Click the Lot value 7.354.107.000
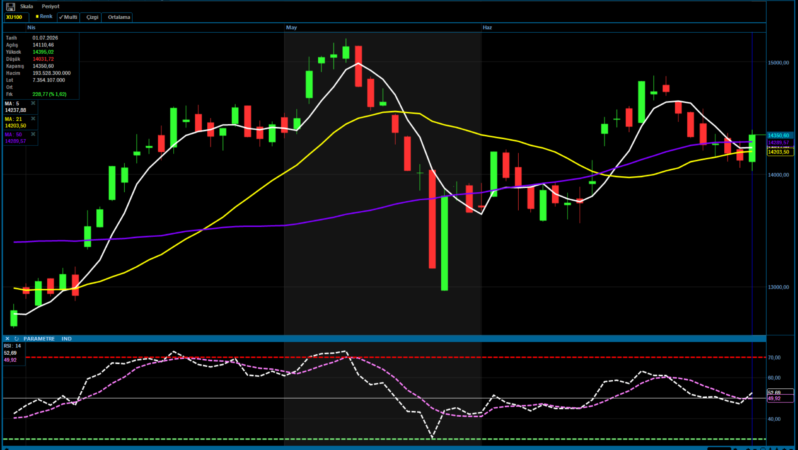This screenshot has height=450, width=798. pos(49,80)
